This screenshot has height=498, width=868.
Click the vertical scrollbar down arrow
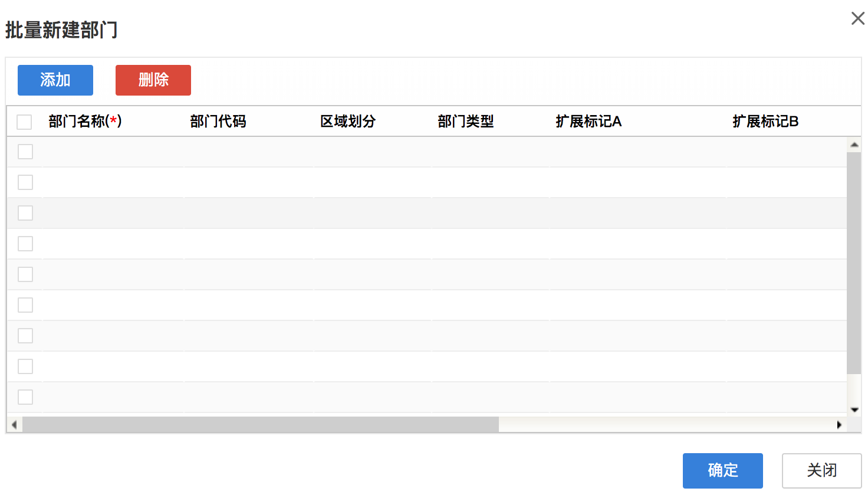(x=854, y=409)
